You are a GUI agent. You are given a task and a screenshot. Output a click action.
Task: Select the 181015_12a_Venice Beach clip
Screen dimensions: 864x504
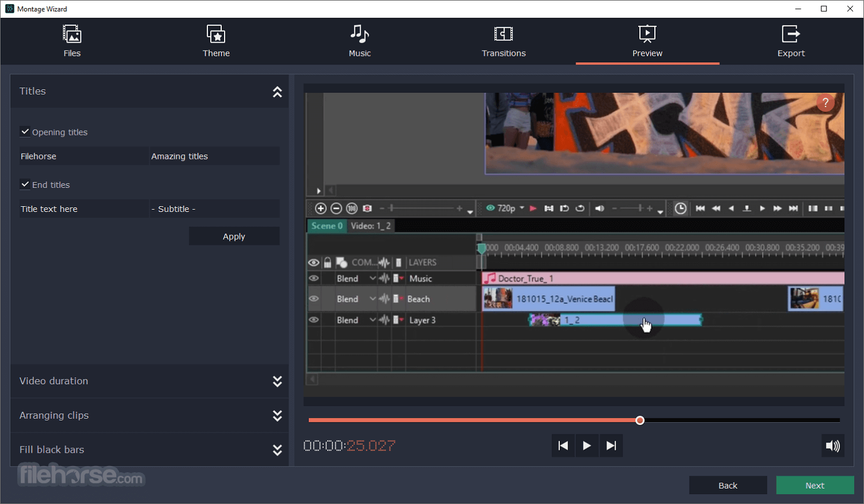coord(548,299)
